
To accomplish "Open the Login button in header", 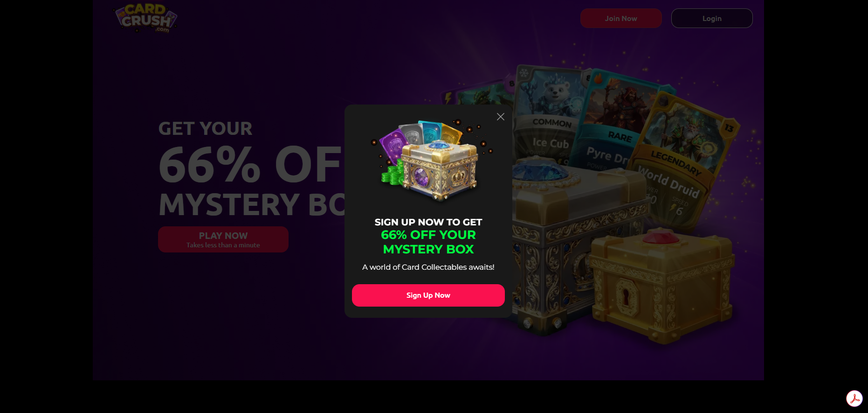I will click(x=712, y=18).
